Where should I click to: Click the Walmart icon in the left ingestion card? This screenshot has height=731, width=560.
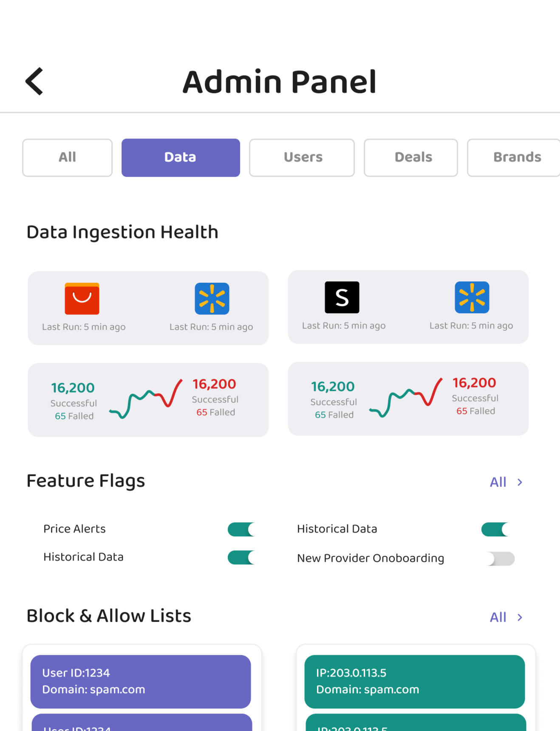click(x=212, y=299)
